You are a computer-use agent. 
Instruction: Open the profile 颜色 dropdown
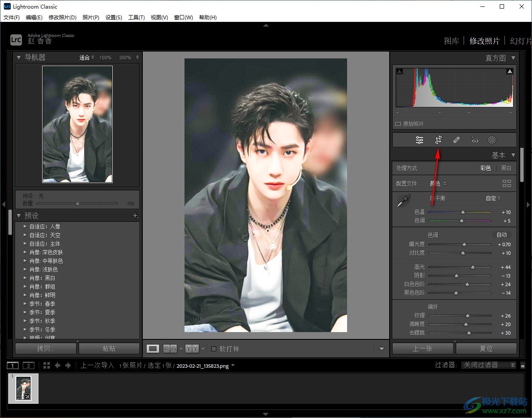pyautogui.click(x=438, y=183)
